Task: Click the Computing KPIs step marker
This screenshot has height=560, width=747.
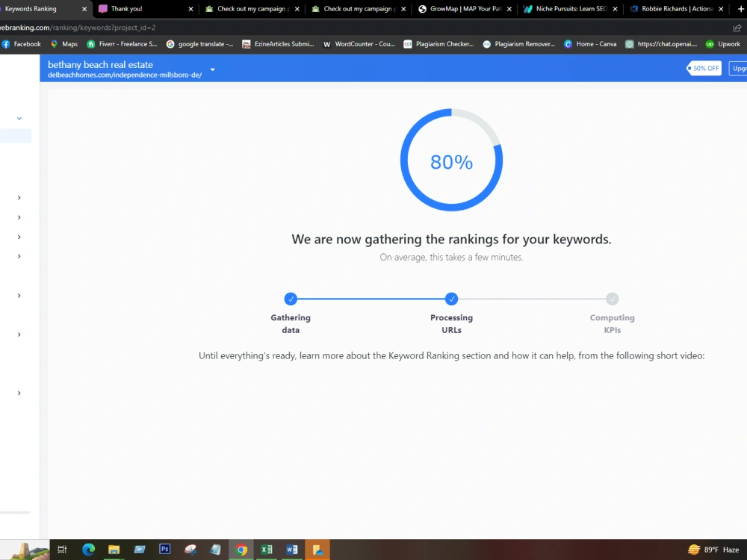Action: click(x=613, y=299)
